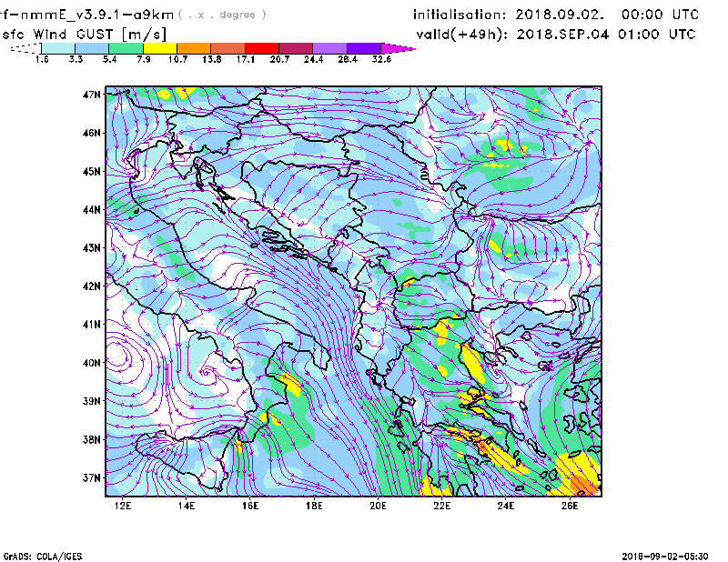Click the 47N latitude label

click(92, 95)
